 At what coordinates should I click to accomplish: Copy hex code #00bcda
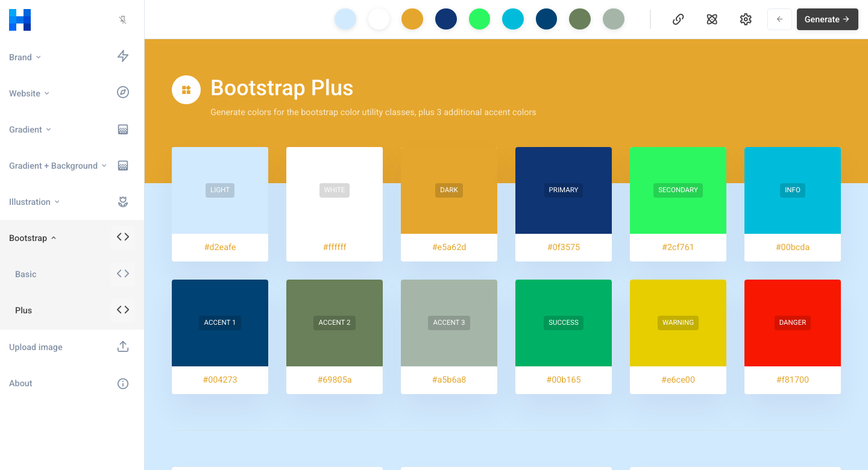pos(793,247)
